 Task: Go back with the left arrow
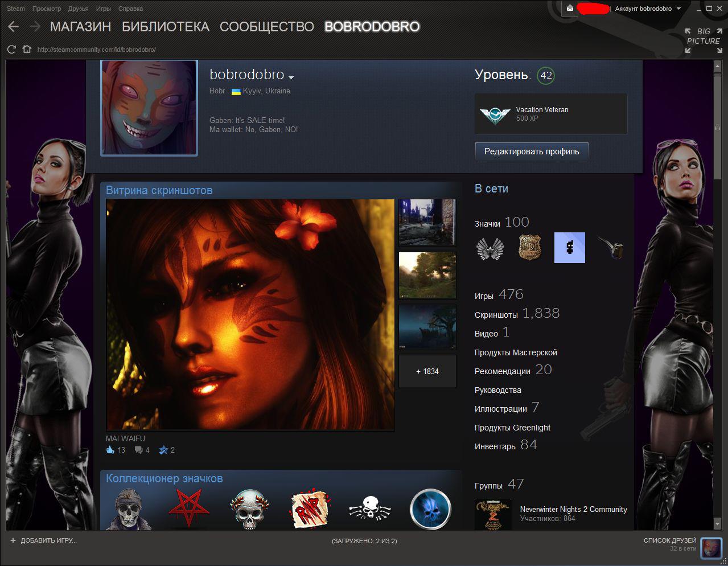pyautogui.click(x=14, y=27)
